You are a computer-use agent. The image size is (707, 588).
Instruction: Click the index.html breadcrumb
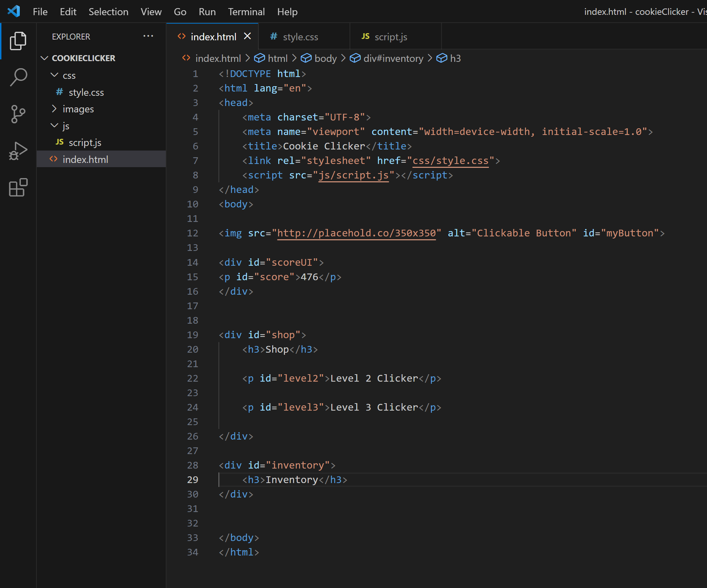click(x=218, y=58)
